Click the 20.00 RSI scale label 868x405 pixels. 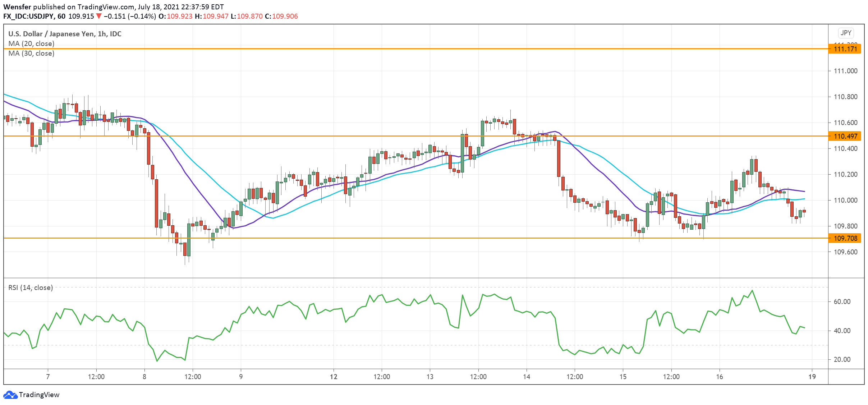[x=842, y=359]
